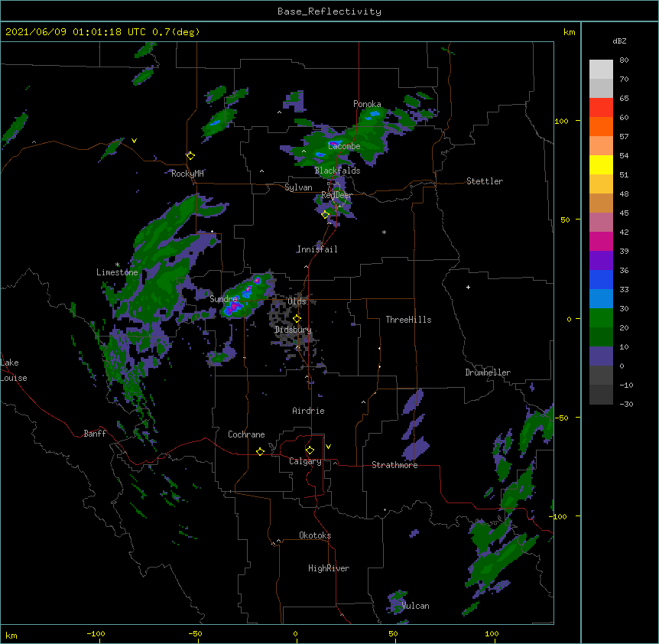This screenshot has width=659, height=644.
Task: Click the RockyMH label
Action: point(187,174)
